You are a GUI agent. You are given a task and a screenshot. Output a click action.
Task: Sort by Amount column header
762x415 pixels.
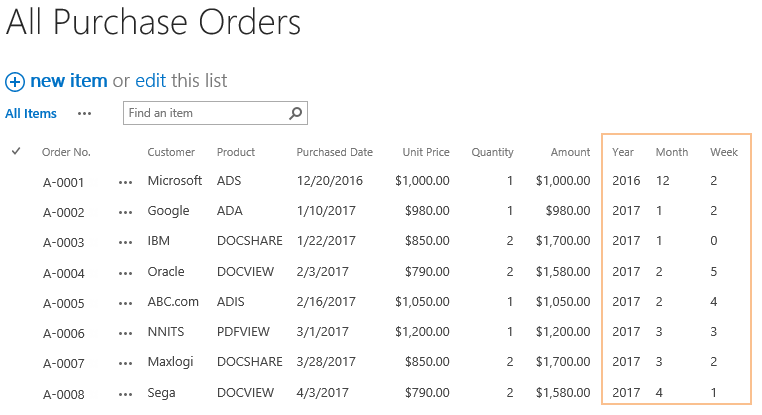pos(571,152)
